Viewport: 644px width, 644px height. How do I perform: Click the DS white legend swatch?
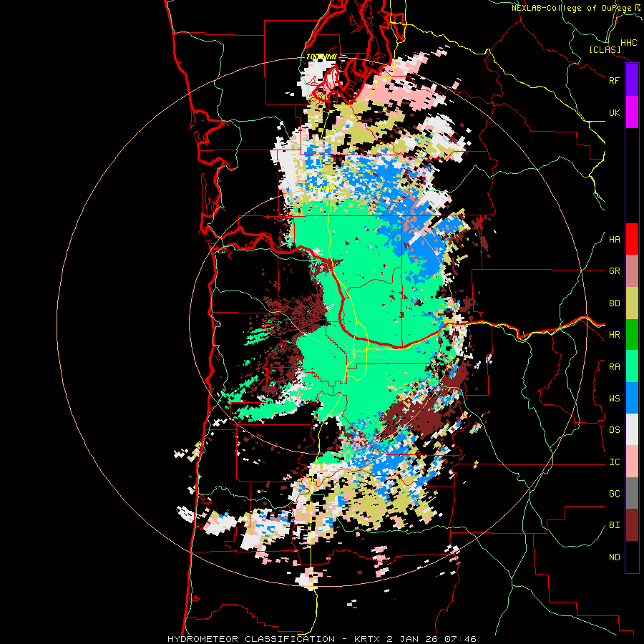click(632, 429)
